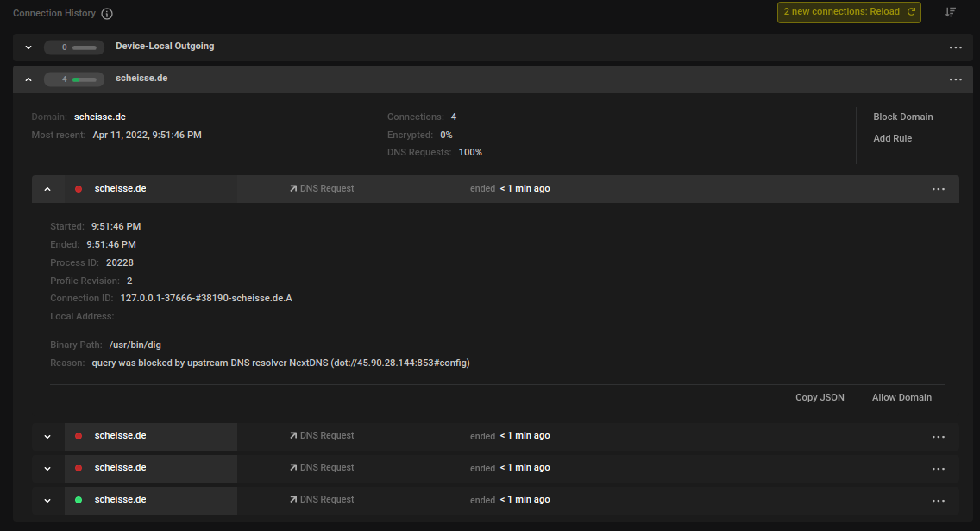This screenshot has width=980, height=531.
Task: Collapse the expanded scheisse.de DNS request
Action: [x=47, y=189]
